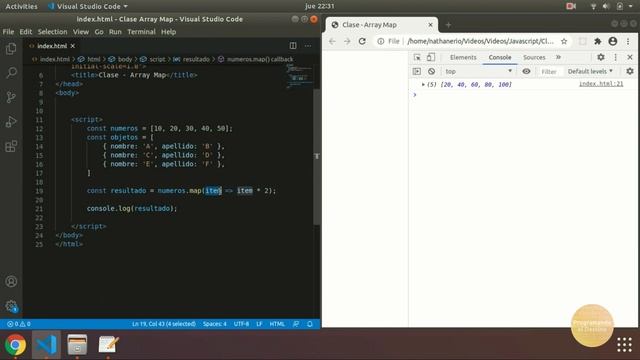Screen dimensions: 640x360
Task: Switch to the Sources tab in DevTools
Action: [x=534, y=58]
